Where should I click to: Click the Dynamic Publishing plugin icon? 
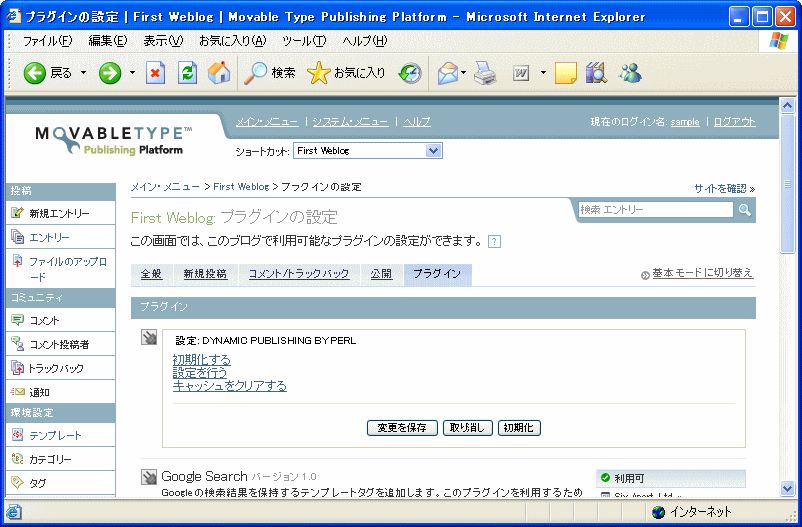149,338
